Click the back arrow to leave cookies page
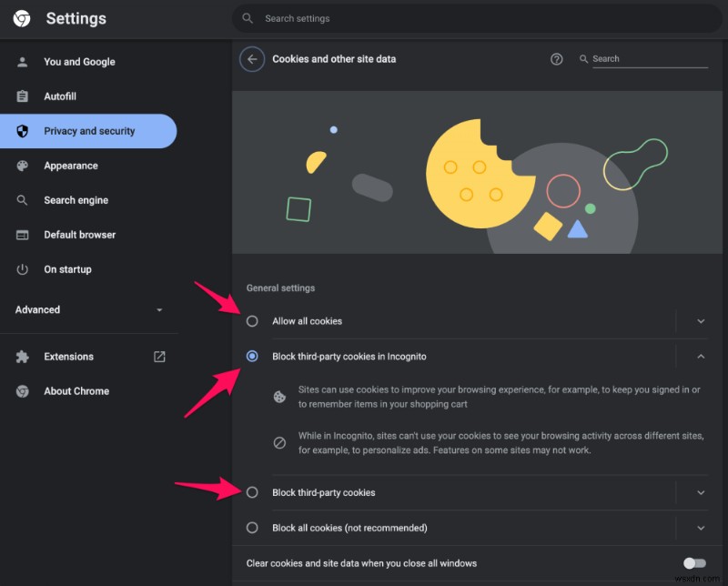Image resolution: width=728 pixels, height=586 pixels. tap(252, 58)
